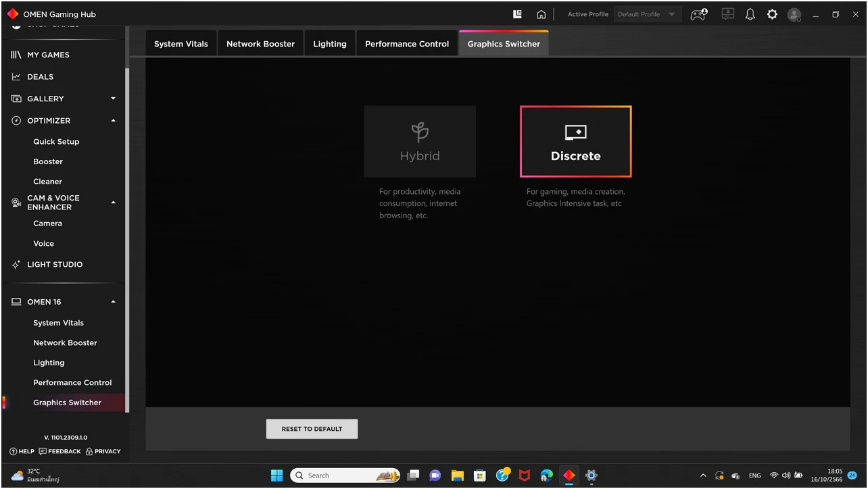Open OMEN 16 device section
The height and width of the screenshot is (489, 868).
click(44, 302)
